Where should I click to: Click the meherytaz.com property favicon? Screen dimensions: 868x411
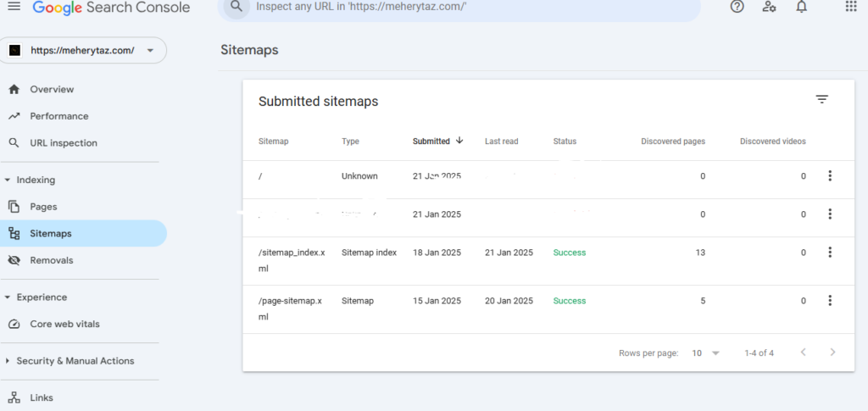coord(15,50)
